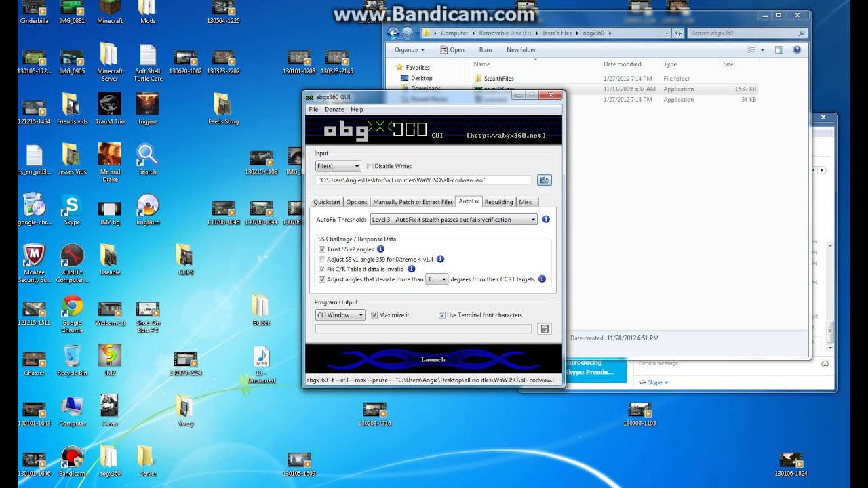This screenshot has height=488, width=868.
Task: Click Burn in the Explorer toolbar
Action: point(486,49)
